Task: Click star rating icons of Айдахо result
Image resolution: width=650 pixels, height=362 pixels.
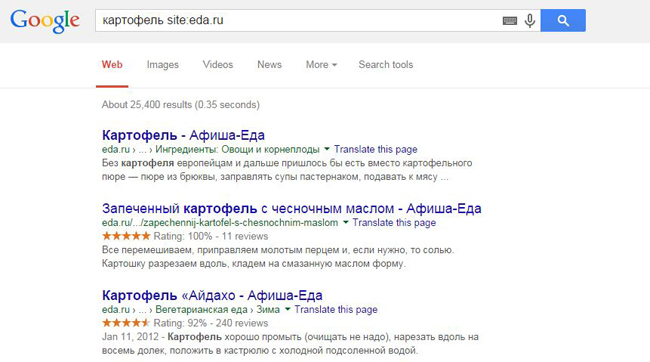Action: [126, 323]
